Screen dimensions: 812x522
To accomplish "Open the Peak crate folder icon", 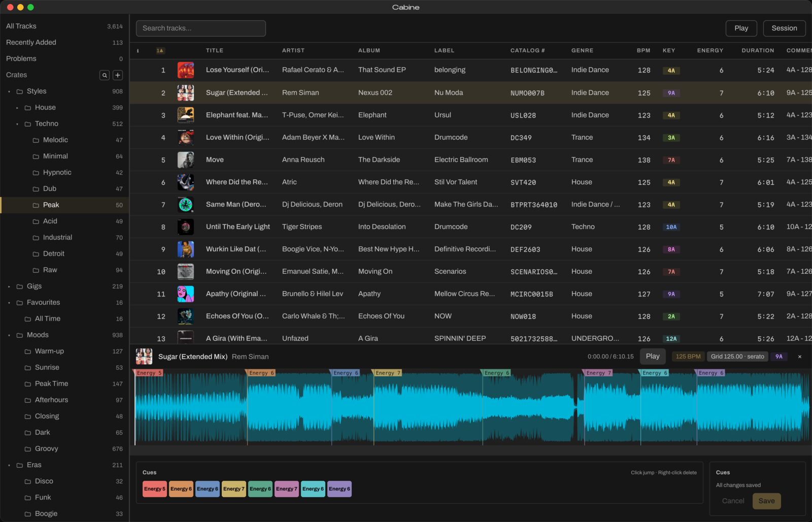I will pos(36,205).
